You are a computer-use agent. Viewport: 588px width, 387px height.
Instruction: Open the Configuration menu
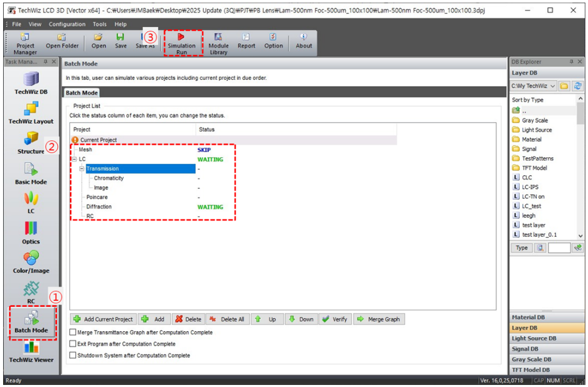[x=67, y=24]
